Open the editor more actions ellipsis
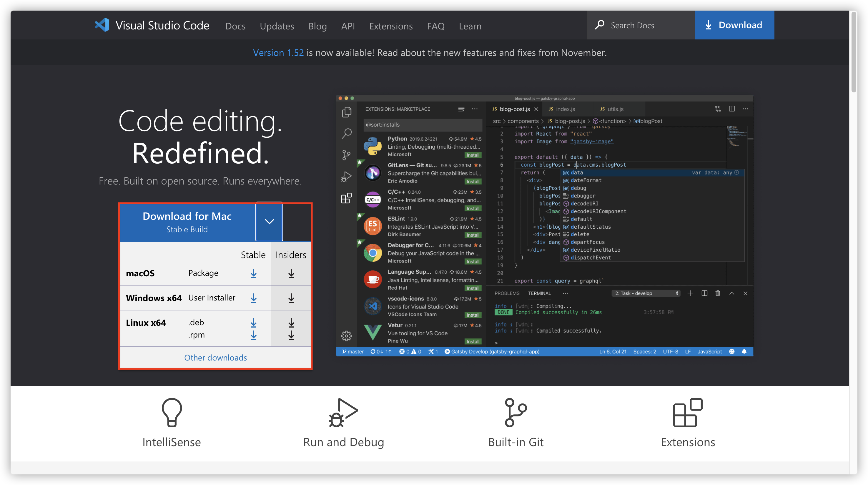Viewport: 868px width, 485px height. click(745, 109)
